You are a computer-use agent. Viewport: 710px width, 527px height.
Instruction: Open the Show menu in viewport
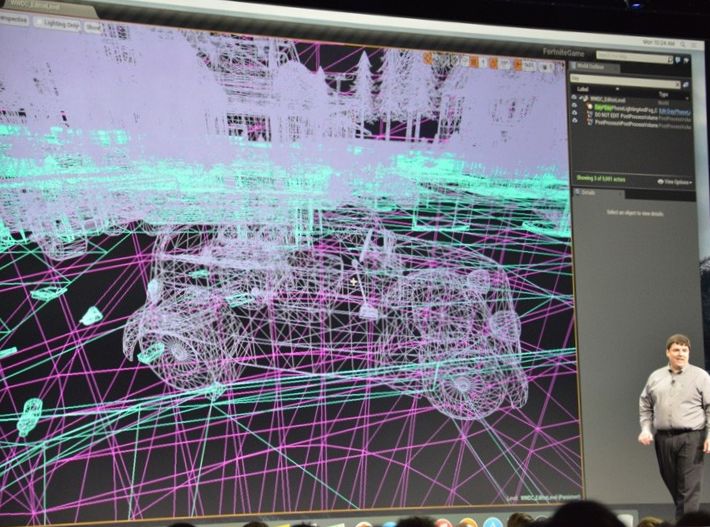[x=93, y=27]
